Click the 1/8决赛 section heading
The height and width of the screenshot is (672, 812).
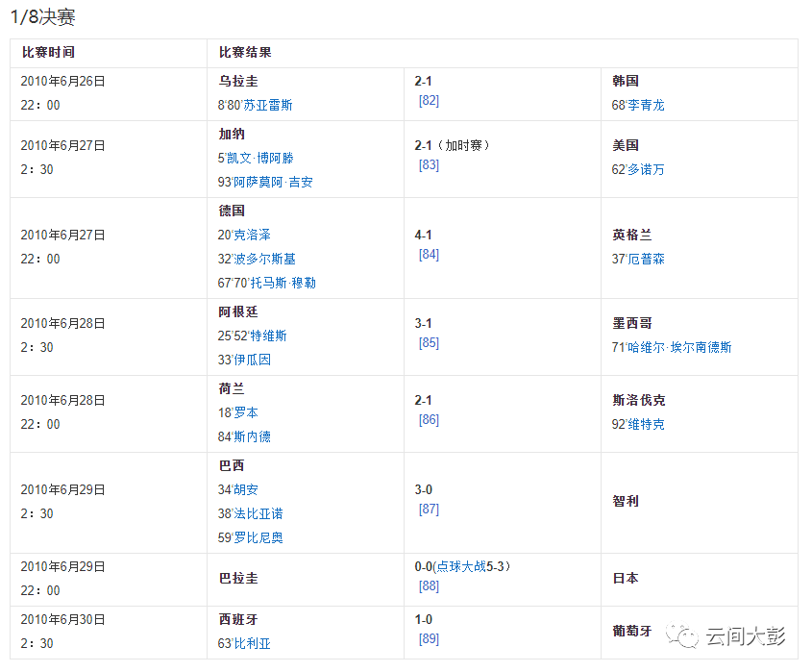coord(43,17)
